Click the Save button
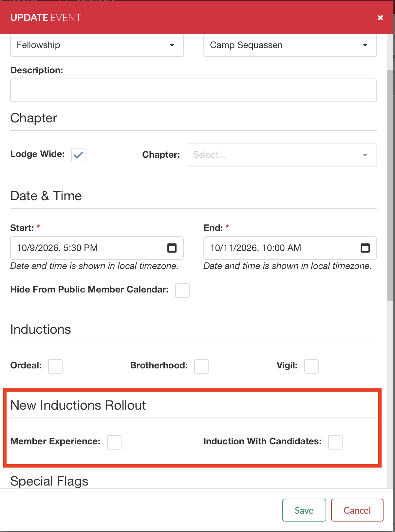Viewport: 395px width, 532px height. click(x=304, y=510)
